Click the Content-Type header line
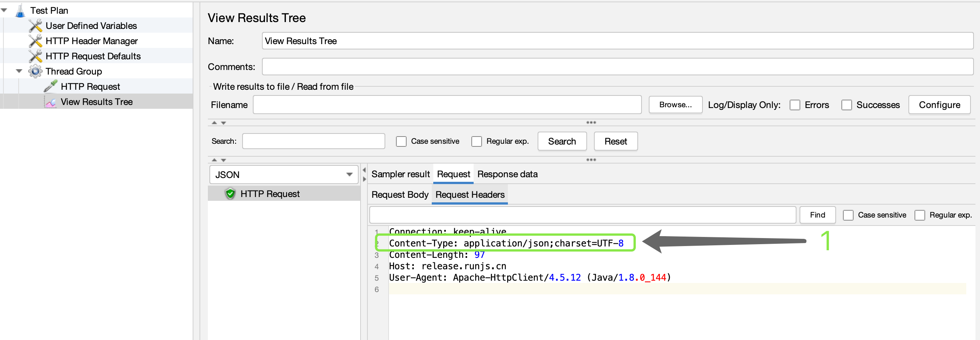The image size is (980, 340). 506,243
